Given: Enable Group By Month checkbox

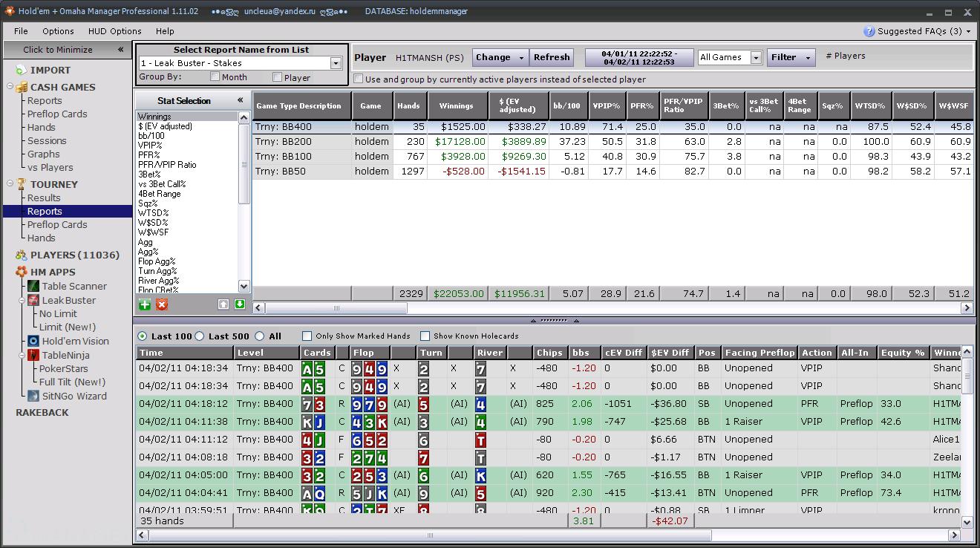Looking at the screenshot, I should (215, 76).
